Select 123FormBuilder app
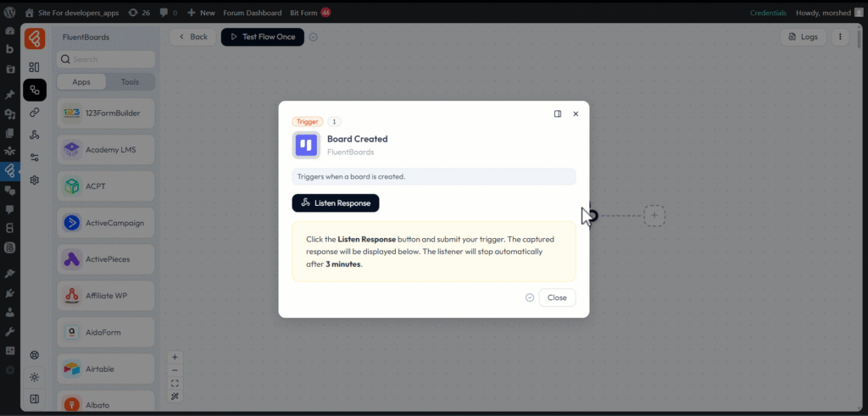The image size is (868, 416). 106,113
